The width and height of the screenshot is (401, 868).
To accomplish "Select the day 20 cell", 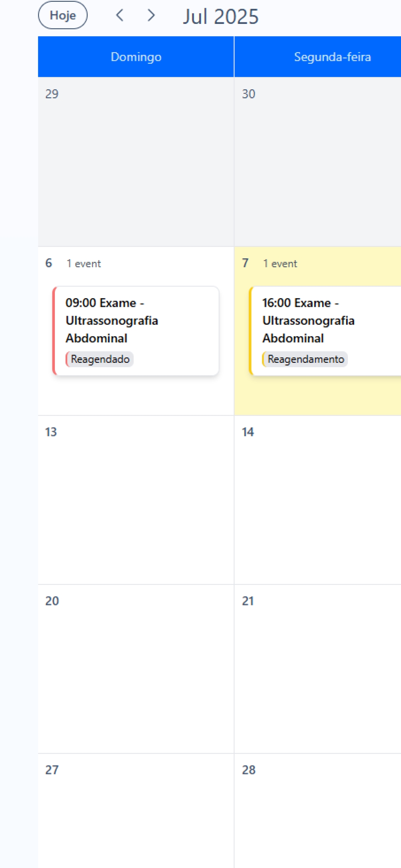I will pos(136,668).
